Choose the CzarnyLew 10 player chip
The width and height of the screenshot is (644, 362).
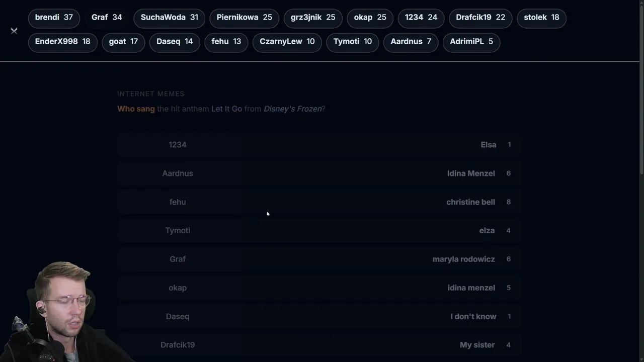coord(287,42)
